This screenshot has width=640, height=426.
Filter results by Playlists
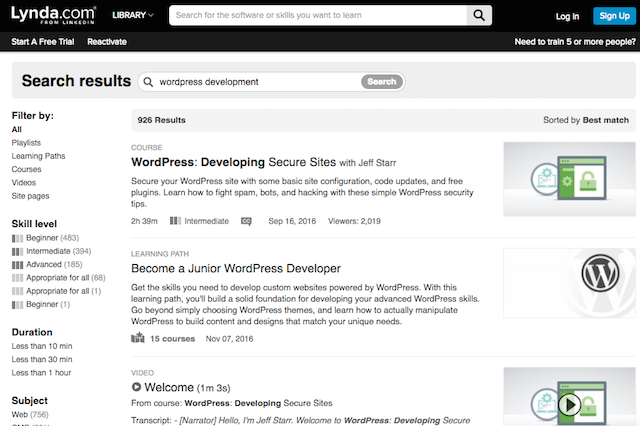coord(26,143)
